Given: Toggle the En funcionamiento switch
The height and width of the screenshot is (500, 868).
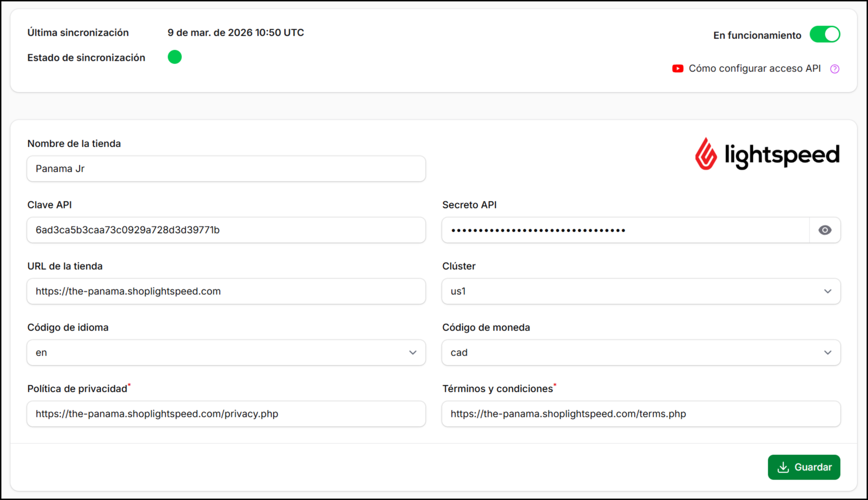Looking at the screenshot, I should click(x=824, y=35).
